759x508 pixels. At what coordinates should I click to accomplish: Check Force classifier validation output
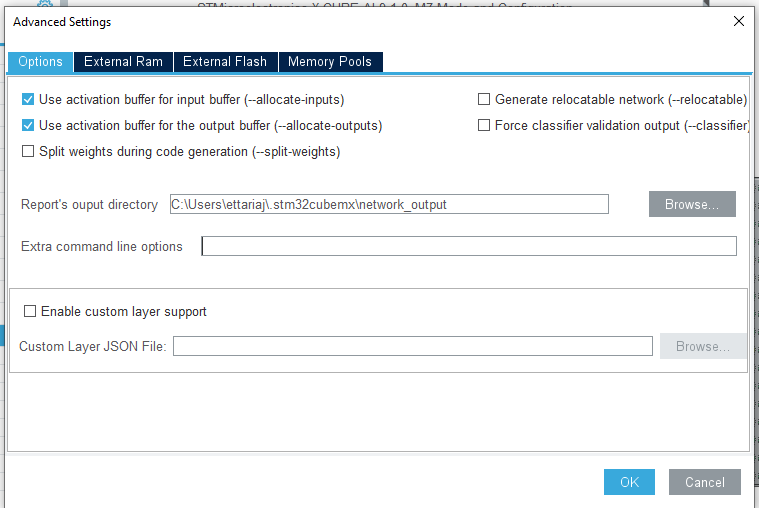[x=484, y=126]
